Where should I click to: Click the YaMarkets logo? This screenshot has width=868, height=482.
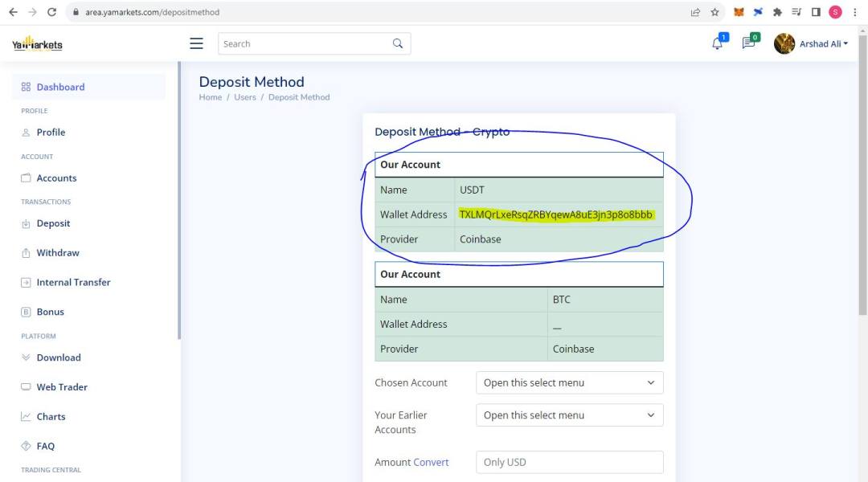[37, 44]
